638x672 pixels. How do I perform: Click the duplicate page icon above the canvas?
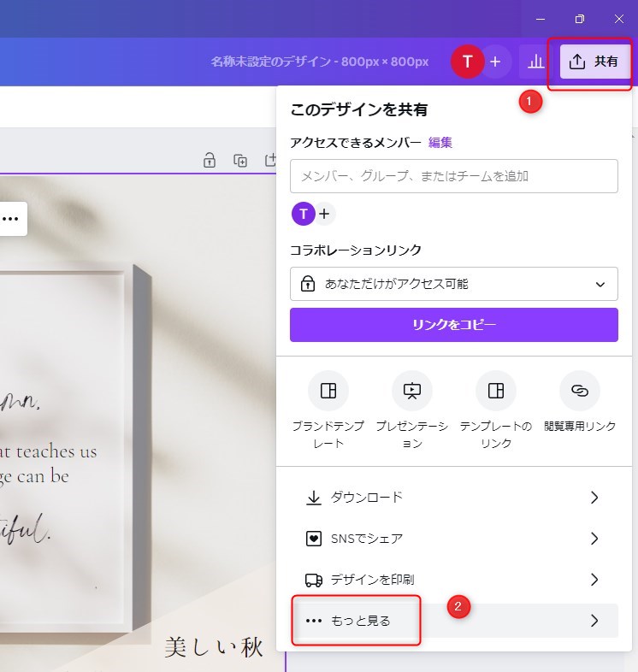coord(240,160)
